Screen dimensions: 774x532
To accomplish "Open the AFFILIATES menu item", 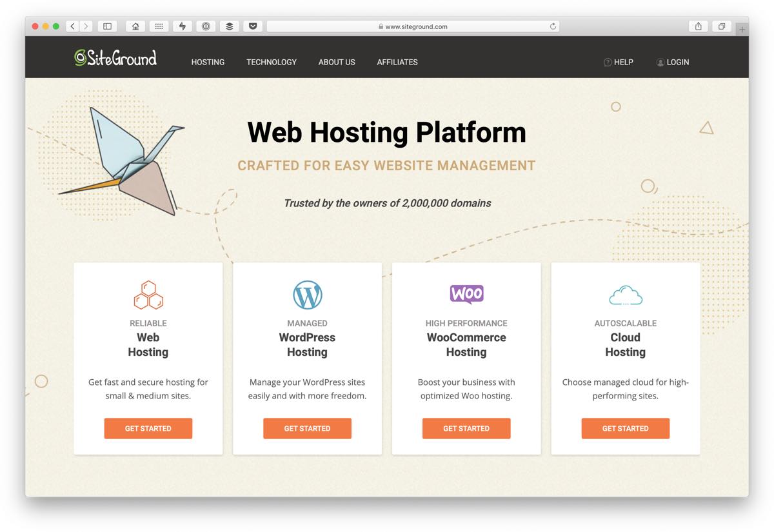I will (397, 62).
